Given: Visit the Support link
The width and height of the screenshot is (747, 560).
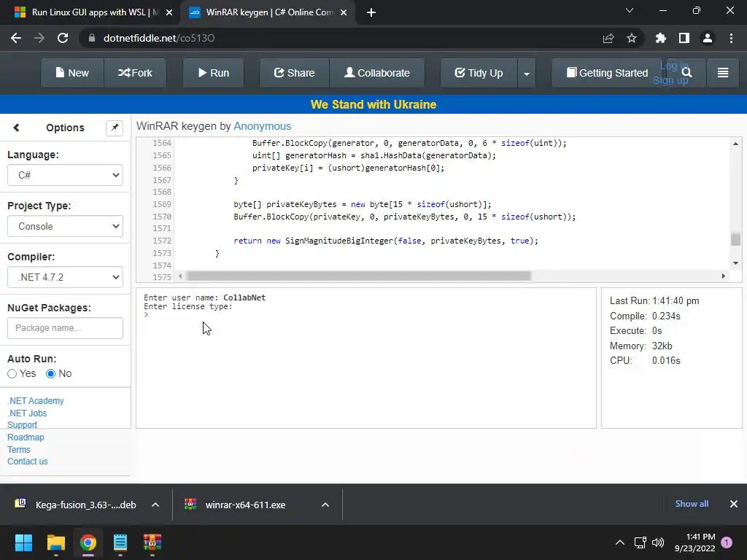Looking at the screenshot, I should coord(22,425).
